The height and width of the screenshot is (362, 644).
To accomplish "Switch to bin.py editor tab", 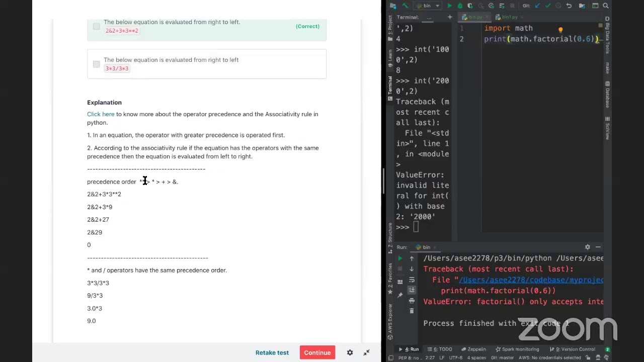I will 475,17.
